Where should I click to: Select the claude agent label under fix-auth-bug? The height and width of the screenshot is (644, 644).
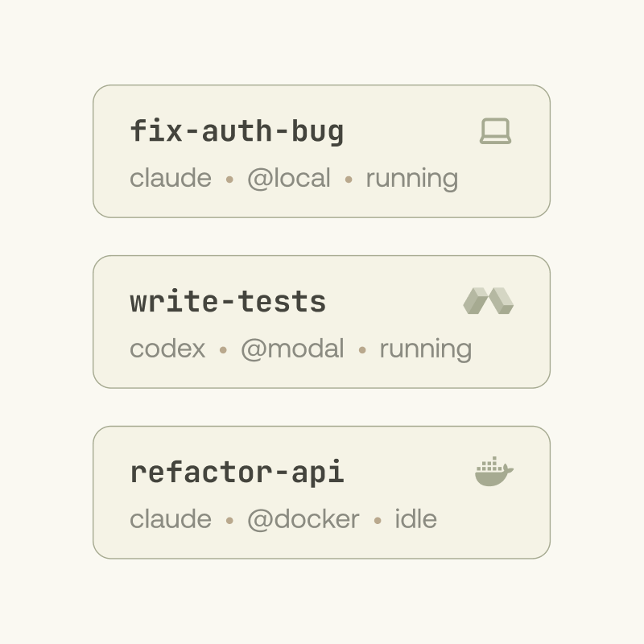click(170, 178)
